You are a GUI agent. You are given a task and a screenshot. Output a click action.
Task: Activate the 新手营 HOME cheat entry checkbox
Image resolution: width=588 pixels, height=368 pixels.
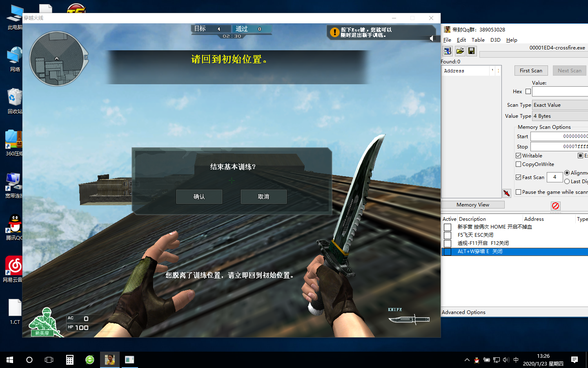click(x=448, y=227)
